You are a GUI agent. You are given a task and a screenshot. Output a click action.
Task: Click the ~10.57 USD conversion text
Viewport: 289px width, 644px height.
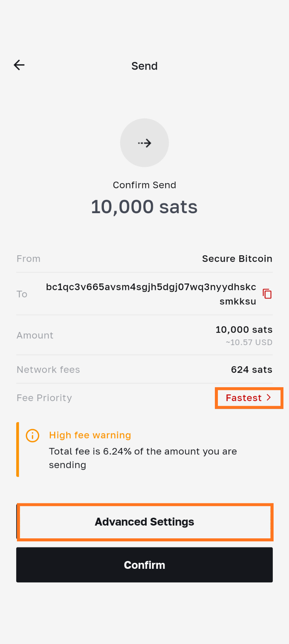pyautogui.click(x=249, y=342)
